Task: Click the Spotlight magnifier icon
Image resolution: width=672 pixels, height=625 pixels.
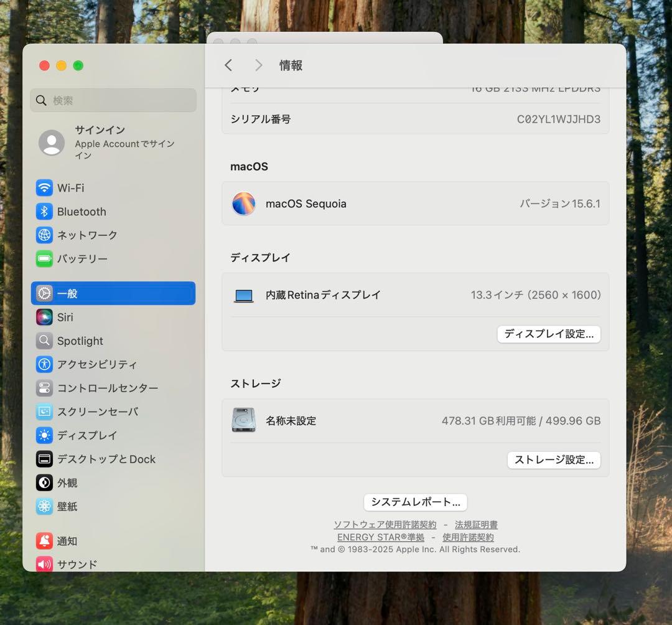Action: point(44,341)
